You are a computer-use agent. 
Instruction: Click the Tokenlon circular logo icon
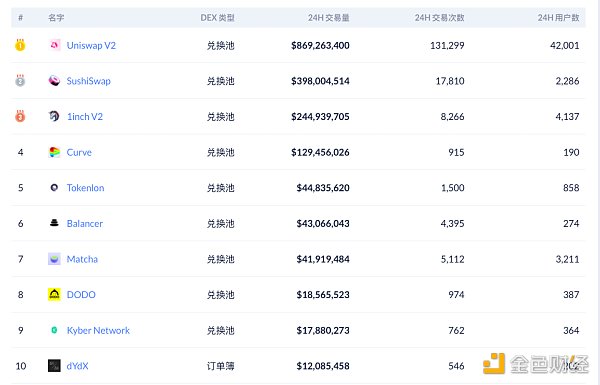pos(54,188)
